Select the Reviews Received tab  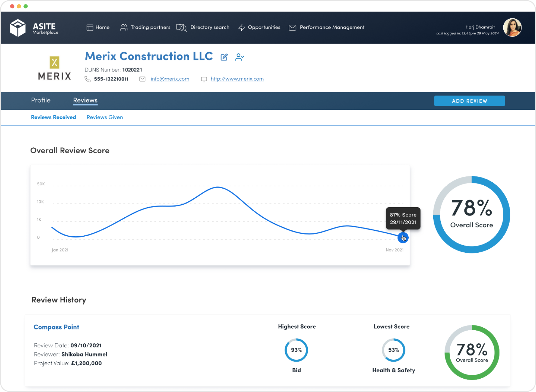tap(53, 117)
